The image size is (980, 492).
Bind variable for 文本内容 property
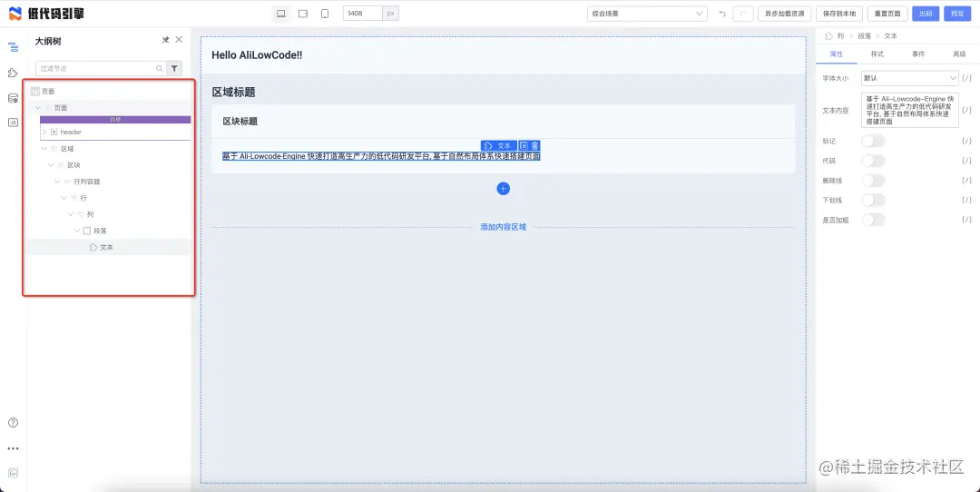point(967,110)
